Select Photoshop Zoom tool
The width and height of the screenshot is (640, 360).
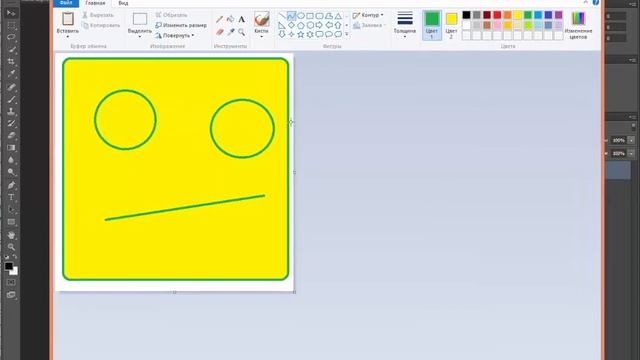tap(11, 247)
